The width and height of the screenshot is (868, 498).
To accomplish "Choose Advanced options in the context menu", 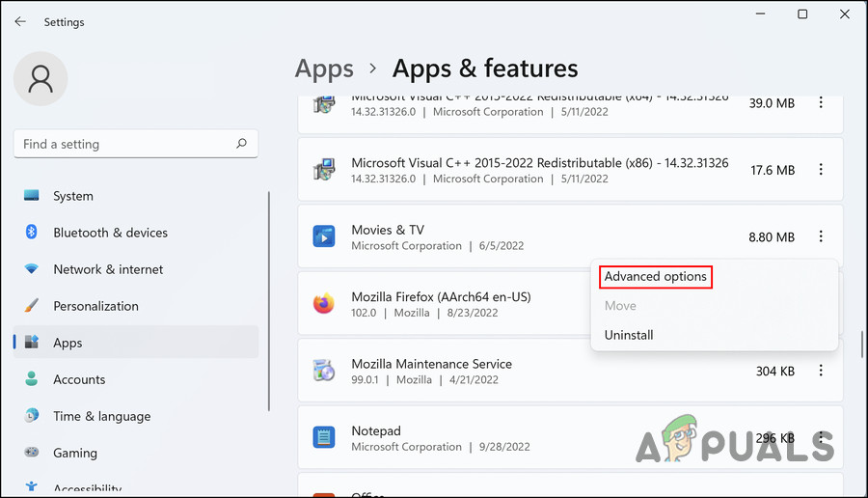I will click(x=656, y=276).
